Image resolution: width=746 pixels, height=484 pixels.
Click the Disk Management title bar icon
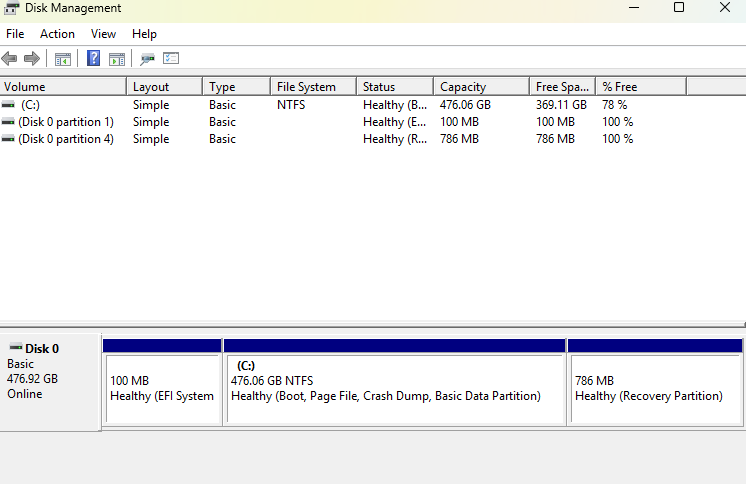click(12, 8)
